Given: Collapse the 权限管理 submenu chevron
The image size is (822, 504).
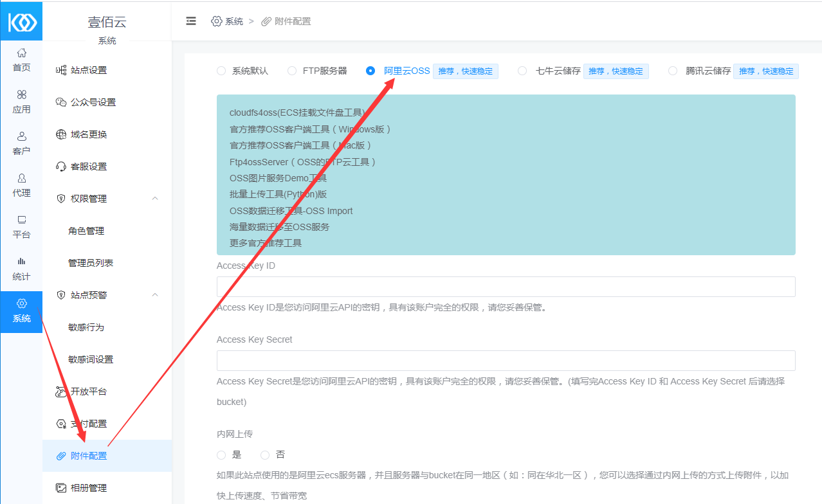Looking at the screenshot, I should [155, 199].
